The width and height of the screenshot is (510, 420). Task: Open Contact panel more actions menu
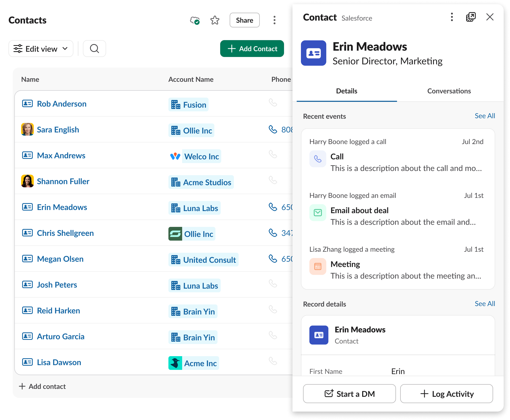pyautogui.click(x=452, y=17)
